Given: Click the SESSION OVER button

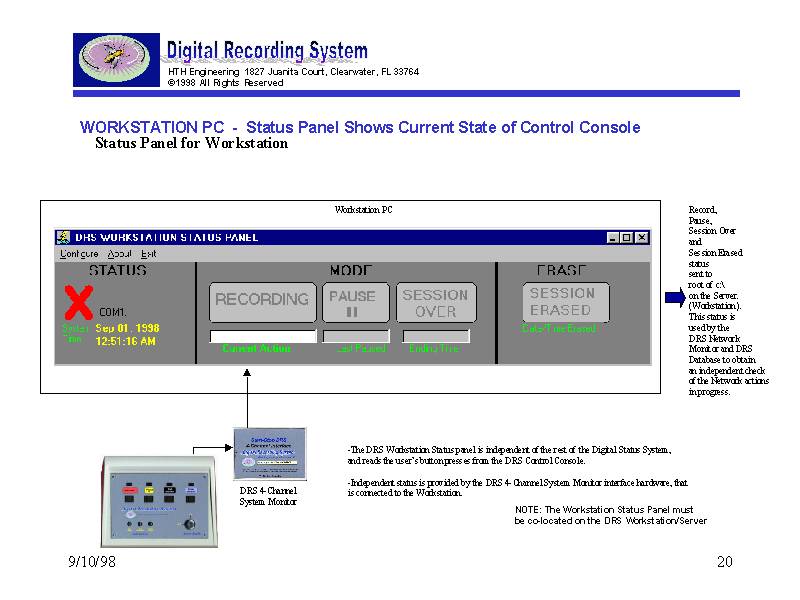Looking at the screenshot, I should tap(435, 302).
